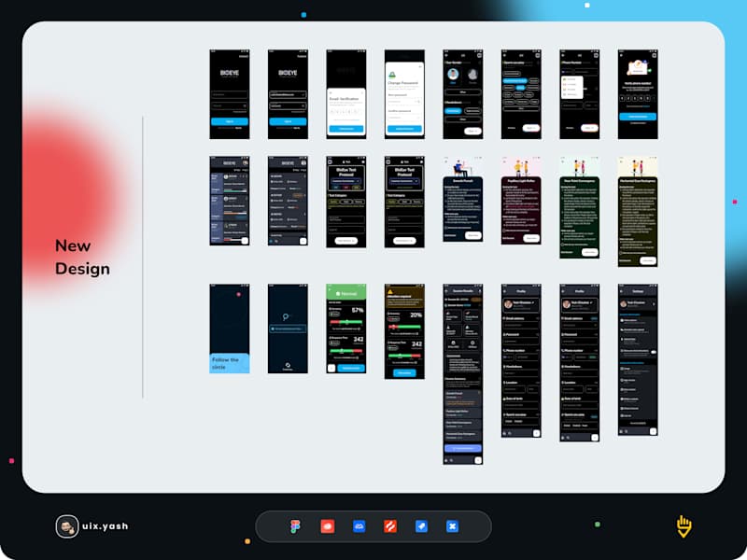Click the verification code boxes on the Email Verification sheet
Viewport: 747px width, 560px height.
click(346, 111)
